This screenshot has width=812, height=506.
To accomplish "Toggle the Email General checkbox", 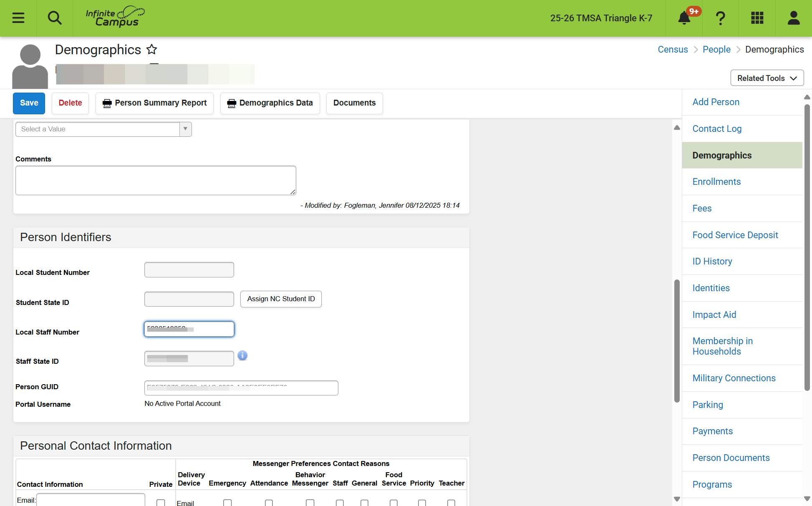I will (364, 503).
